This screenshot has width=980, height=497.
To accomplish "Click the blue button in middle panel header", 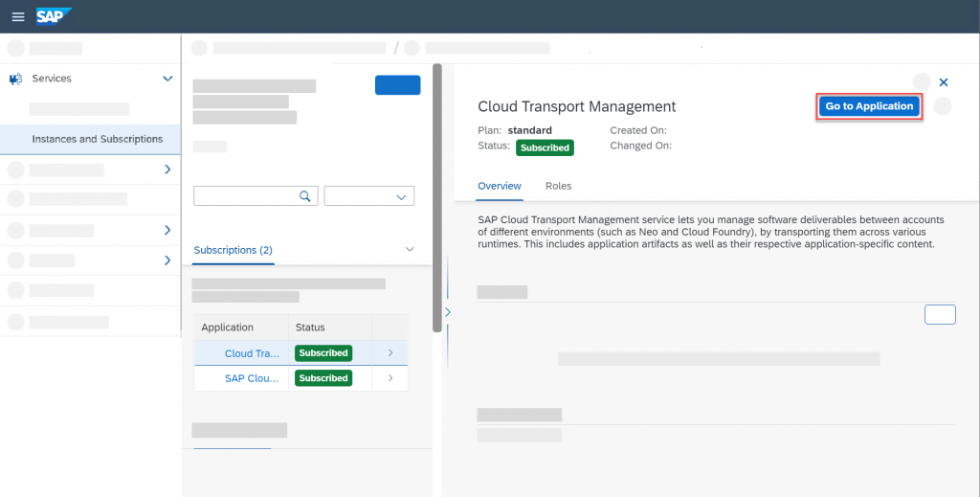I will [397, 85].
